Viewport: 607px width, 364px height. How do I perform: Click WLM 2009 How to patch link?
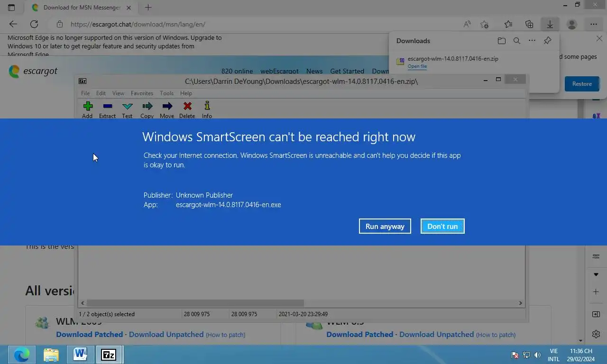225,335
